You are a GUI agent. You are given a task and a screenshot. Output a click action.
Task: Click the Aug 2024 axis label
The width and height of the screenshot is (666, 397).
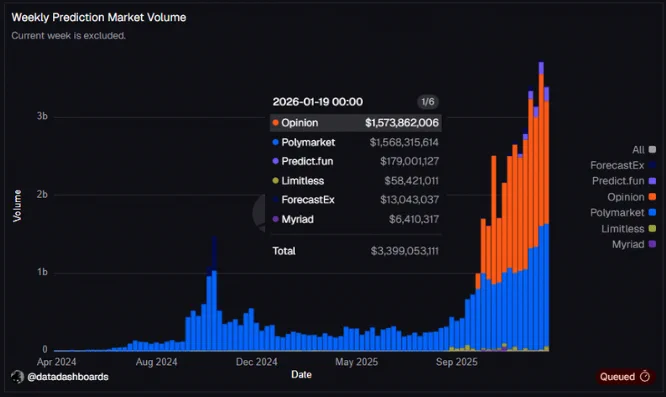click(x=156, y=362)
